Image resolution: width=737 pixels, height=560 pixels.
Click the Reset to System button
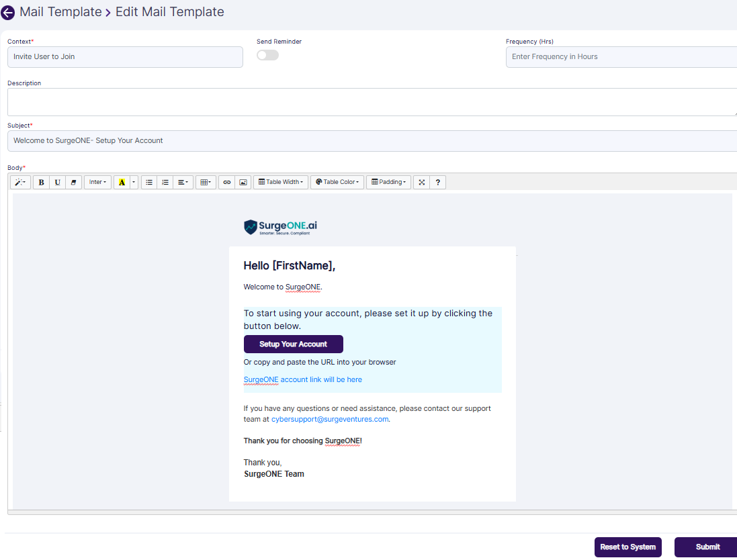click(627, 547)
